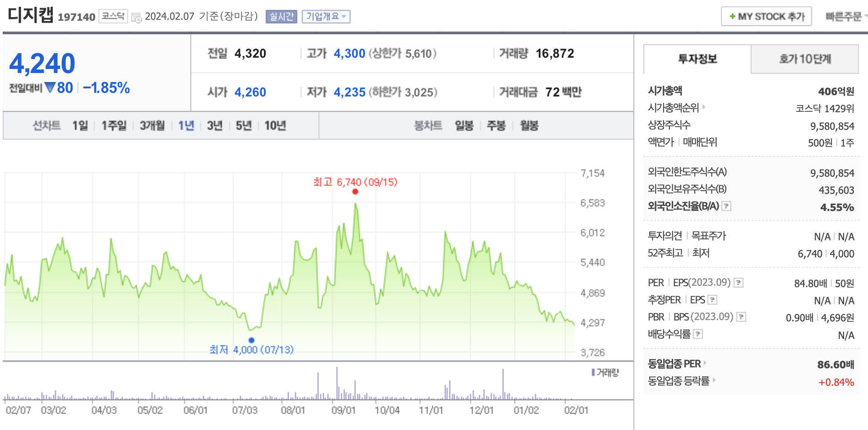Screen dimensions: 868x430
Task: Open help icon next to BPS(2023.09)
Action: tap(741, 317)
